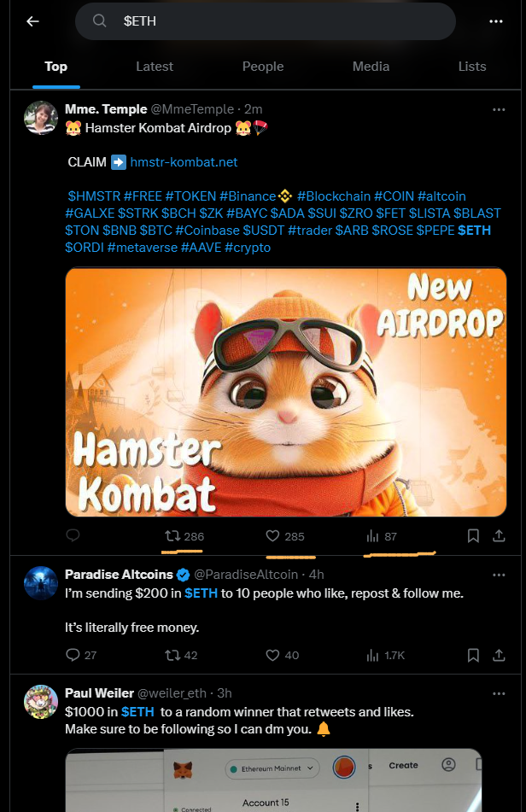
Task: Open the more options menu on Paul Weiler's tweet
Action: pyautogui.click(x=498, y=693)
